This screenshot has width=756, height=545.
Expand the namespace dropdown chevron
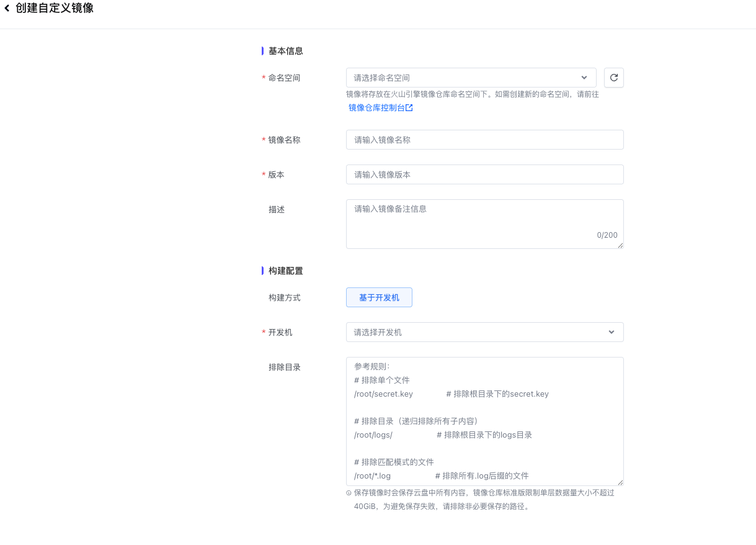[x=584, y=78]
